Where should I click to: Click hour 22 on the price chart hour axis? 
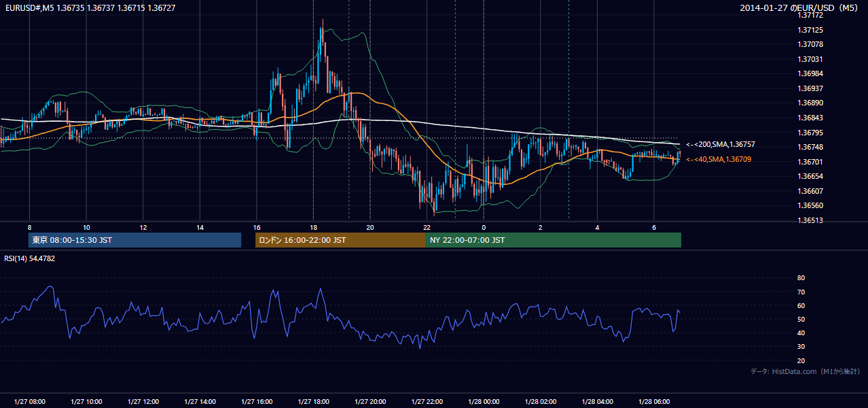click(427, 227)
